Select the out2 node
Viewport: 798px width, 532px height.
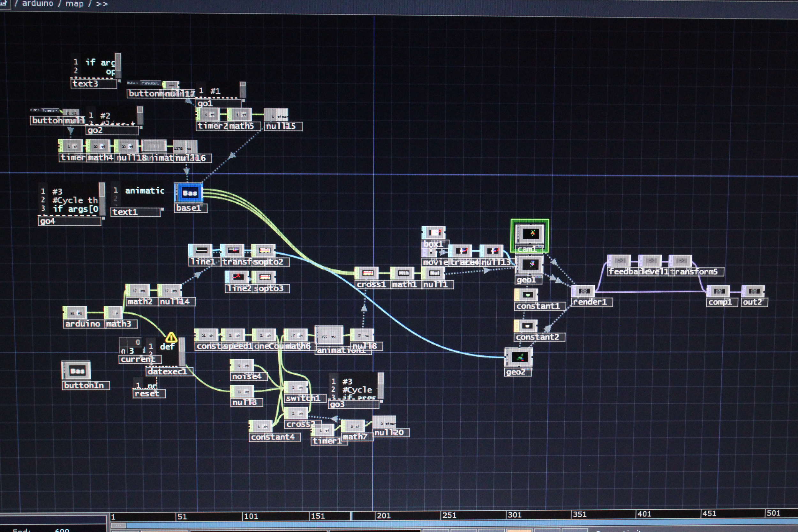pyautogui.click(x=753, y=291)
